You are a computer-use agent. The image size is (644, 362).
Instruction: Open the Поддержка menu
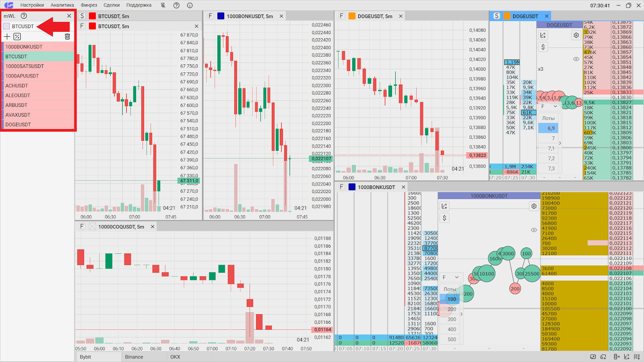point(139,5)
